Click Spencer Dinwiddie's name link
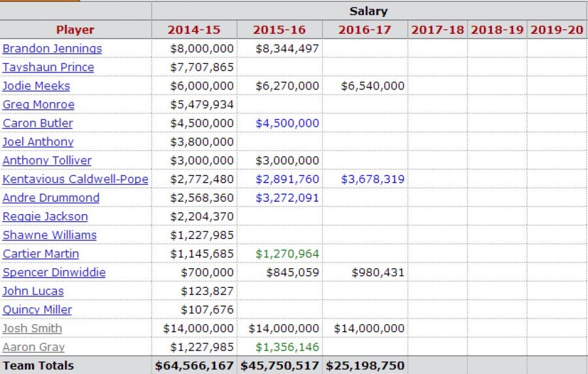The image size is (588, 374). (x=54, y=272)
